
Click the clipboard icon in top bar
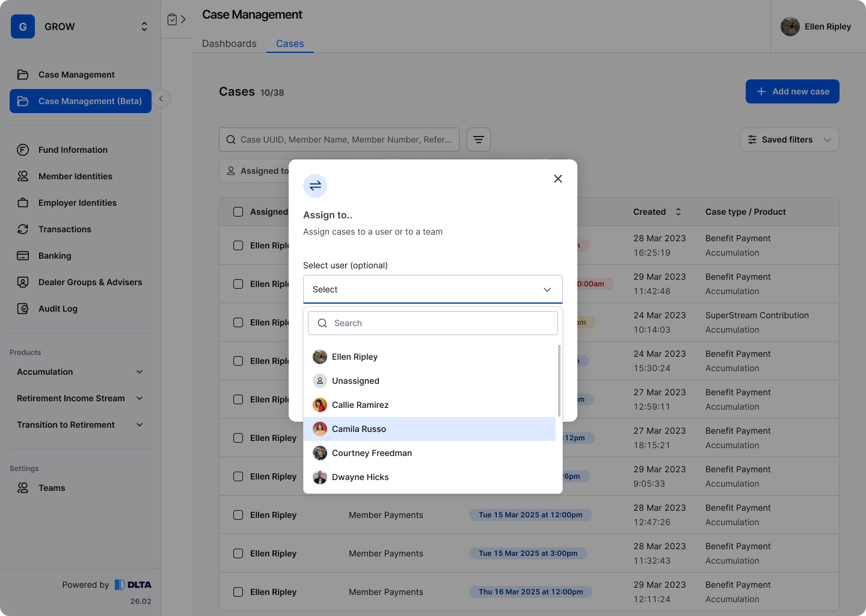(x=173, y=19)
